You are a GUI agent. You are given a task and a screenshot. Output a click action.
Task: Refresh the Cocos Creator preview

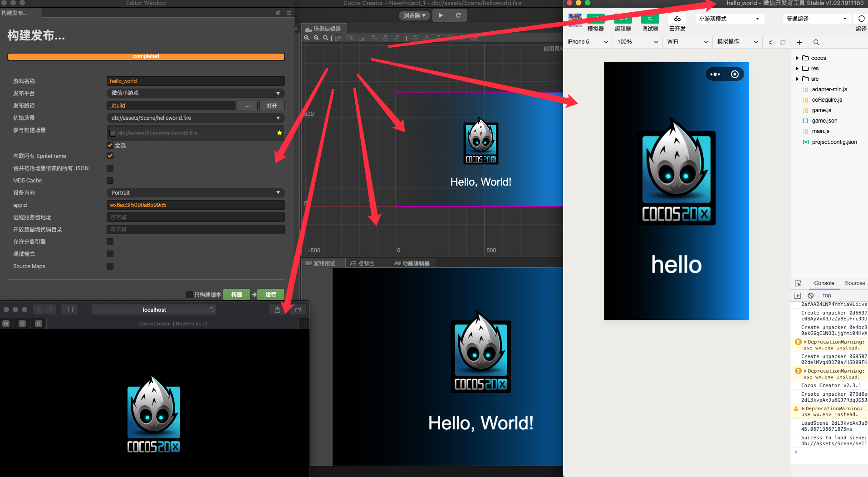coord(458,15)
